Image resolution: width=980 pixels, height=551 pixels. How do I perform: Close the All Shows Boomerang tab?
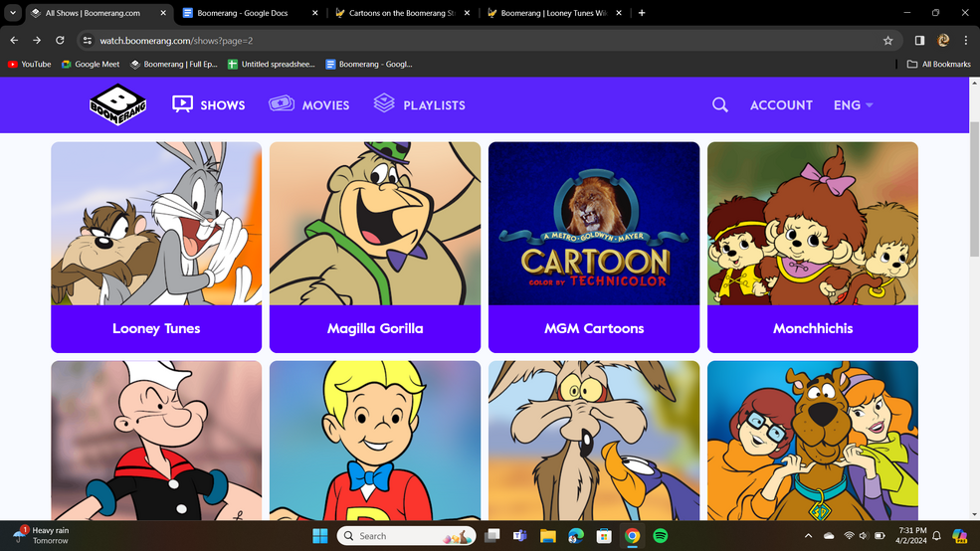coord(163,13)
